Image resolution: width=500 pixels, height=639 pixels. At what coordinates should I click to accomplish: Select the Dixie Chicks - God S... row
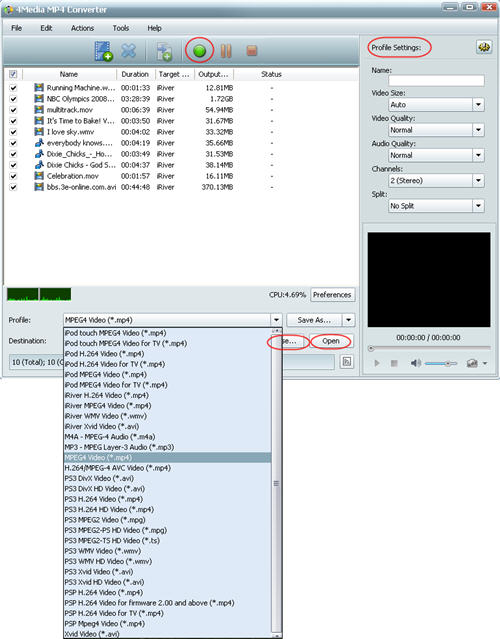pyautogui.click(x=181, y=165)
